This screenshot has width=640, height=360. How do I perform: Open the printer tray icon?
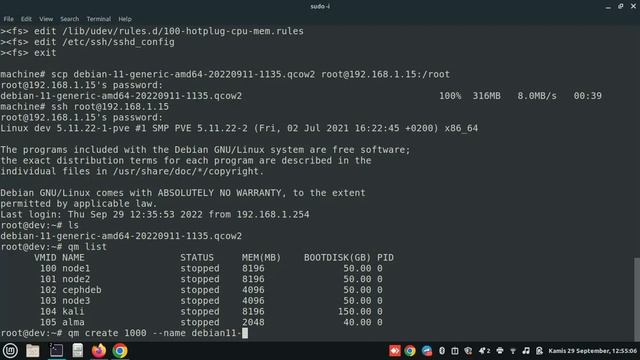click(x=500, y=351)
